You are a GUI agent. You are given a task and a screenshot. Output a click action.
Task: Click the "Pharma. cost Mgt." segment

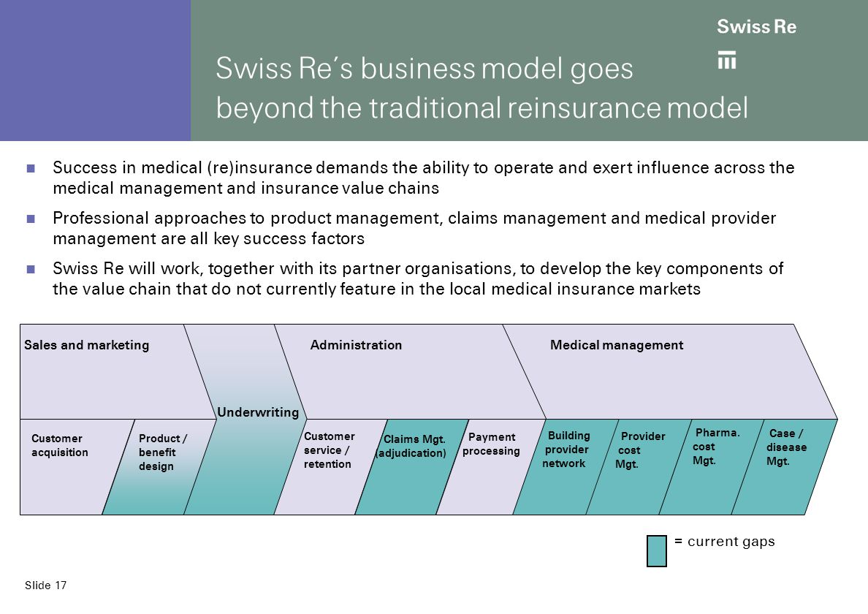click(x=712, y=467)
